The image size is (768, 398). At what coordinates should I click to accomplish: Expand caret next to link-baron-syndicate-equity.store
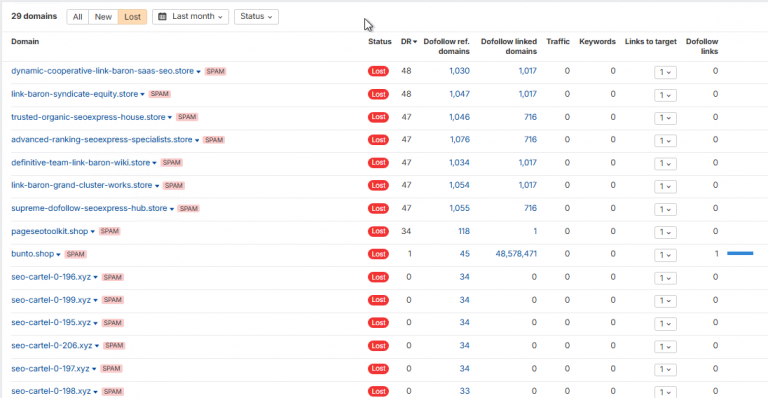143,94
